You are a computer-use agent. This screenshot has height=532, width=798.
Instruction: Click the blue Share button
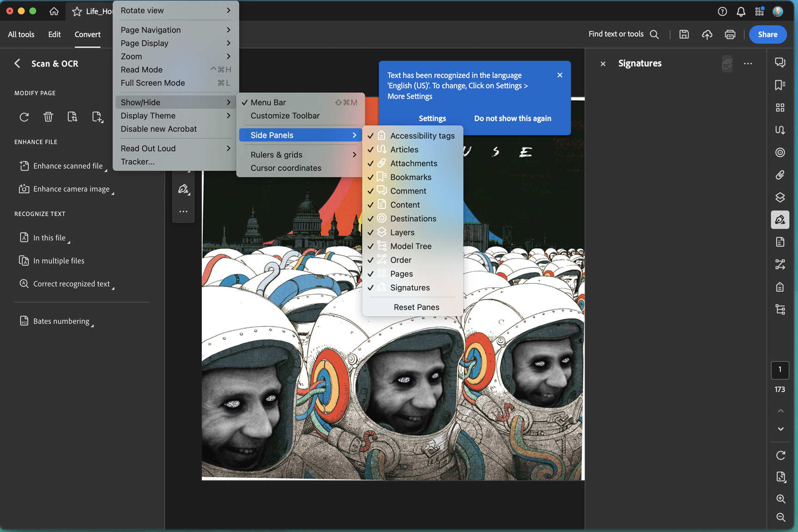coord(767,34)
